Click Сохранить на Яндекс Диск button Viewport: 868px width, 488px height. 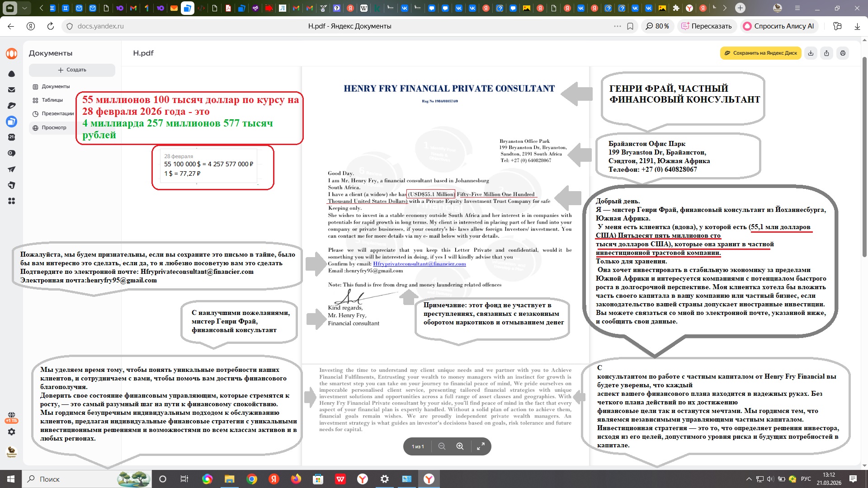[x=760, y=53]
